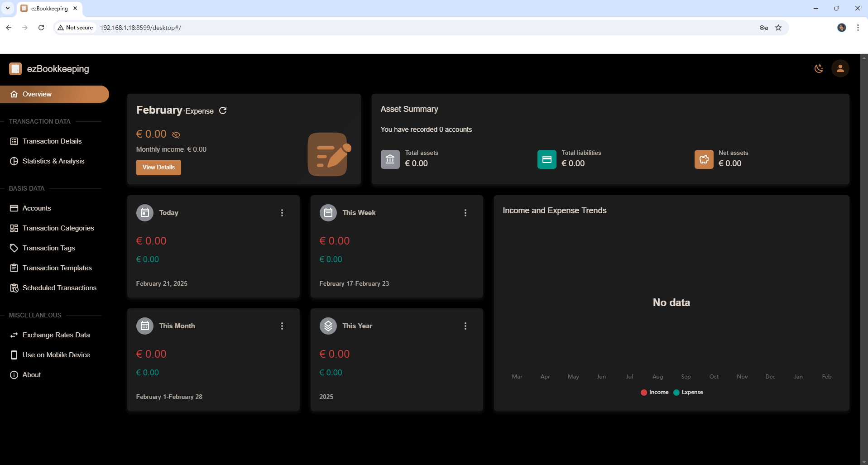Open the Chrome profile avatar
Viewport: 868px width, 465px height.
click(842, 28)
